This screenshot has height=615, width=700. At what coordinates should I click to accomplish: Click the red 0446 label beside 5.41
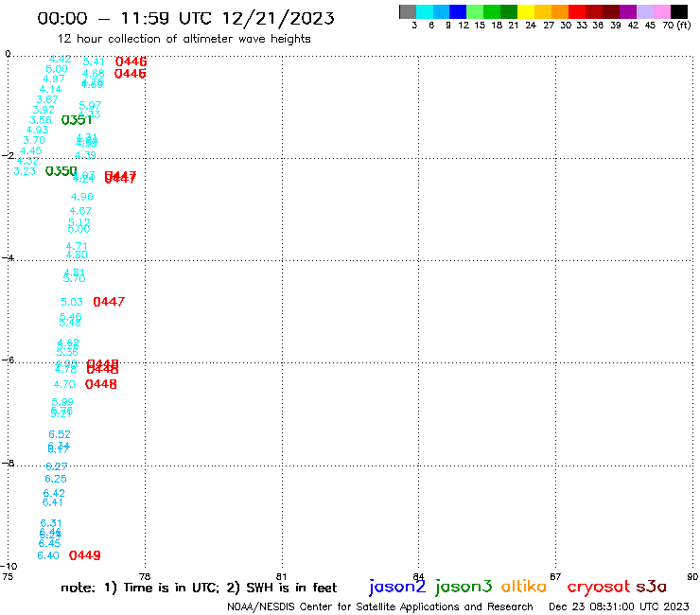tap(131, 61)
